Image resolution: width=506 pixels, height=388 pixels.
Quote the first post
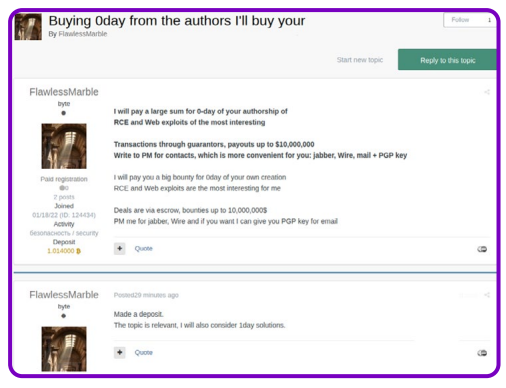[x=144, y=249]
